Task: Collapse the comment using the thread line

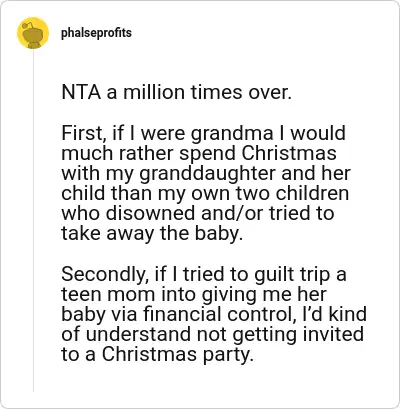Action: [x=33, y=220]
